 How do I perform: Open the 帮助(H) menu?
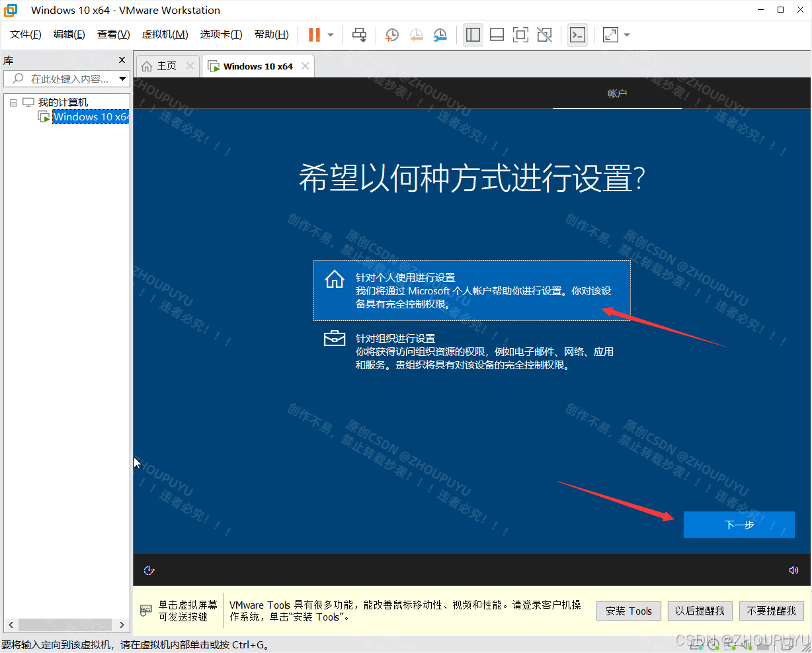(272, 34)
